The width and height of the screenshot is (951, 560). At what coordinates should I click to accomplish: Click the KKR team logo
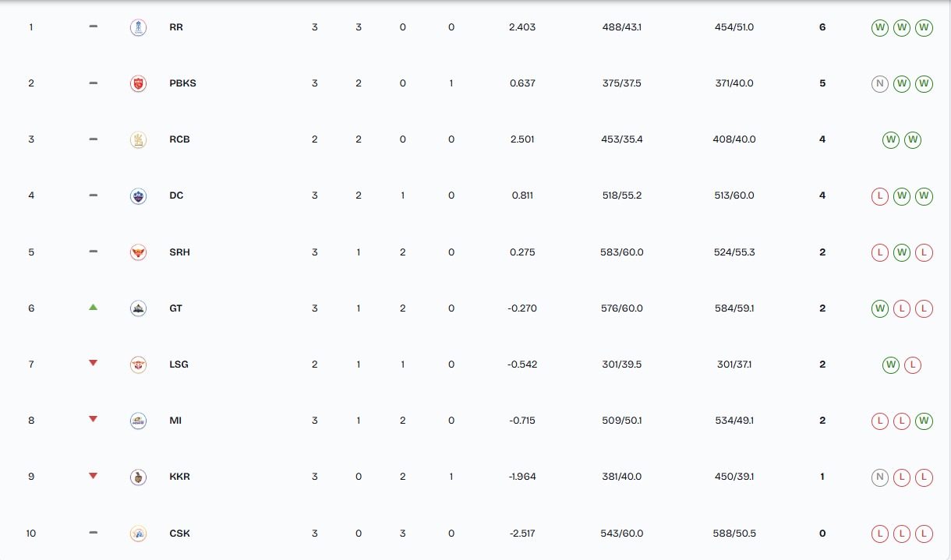pyautogui.click(x=138, y=477)
